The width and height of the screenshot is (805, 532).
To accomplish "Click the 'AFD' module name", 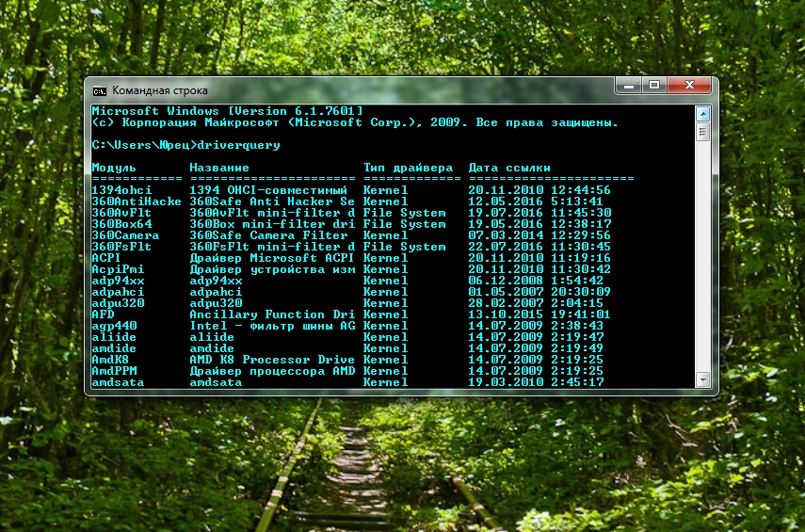I will (103, 314).
